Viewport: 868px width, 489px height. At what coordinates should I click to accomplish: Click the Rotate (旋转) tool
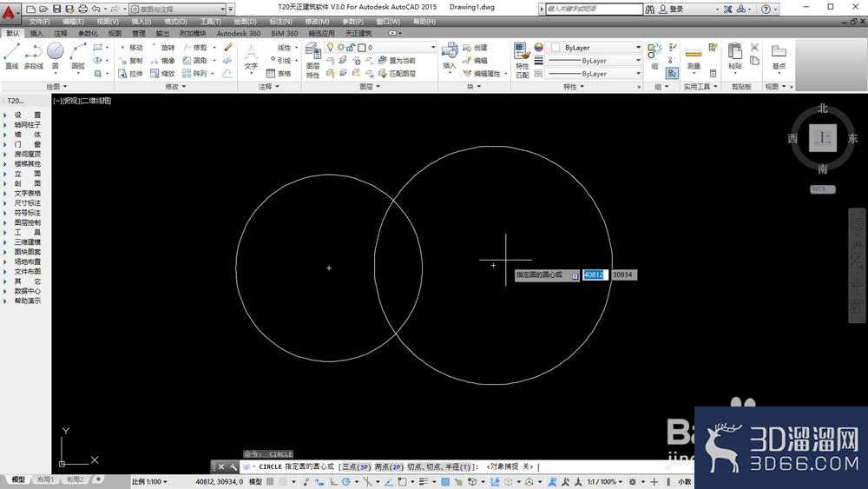163,48
